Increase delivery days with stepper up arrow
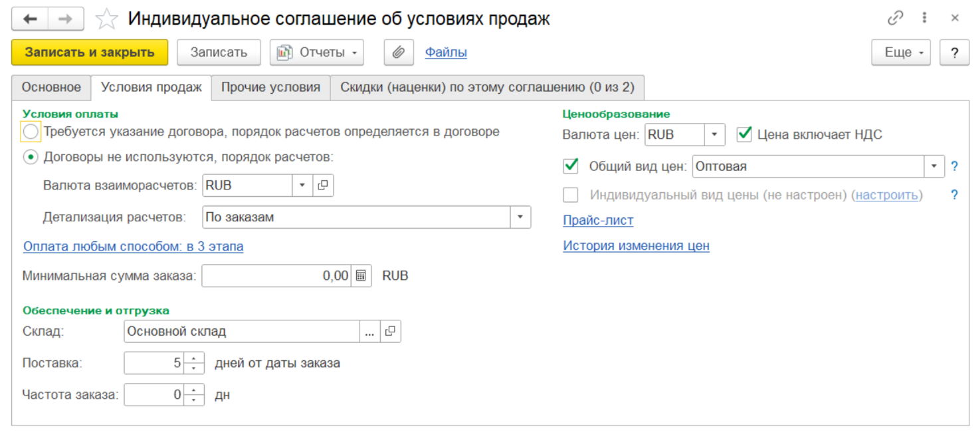The height and width of the screenshot is (436, 980). pos(193,359)
